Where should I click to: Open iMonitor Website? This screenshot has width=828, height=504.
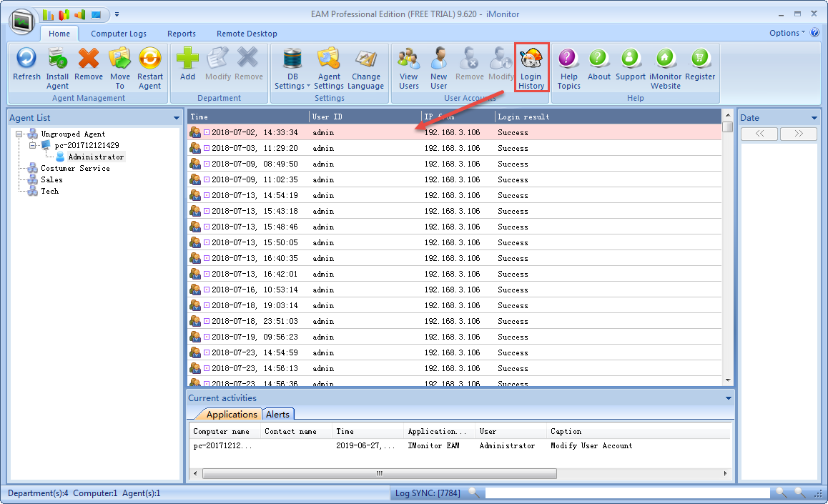click(x=666, y=69)
